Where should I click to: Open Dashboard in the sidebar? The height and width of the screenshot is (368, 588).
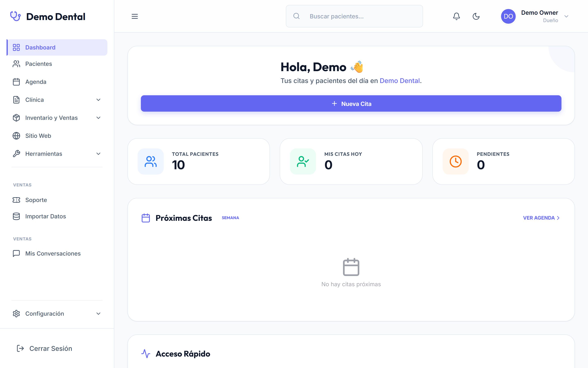click(57, 47)
